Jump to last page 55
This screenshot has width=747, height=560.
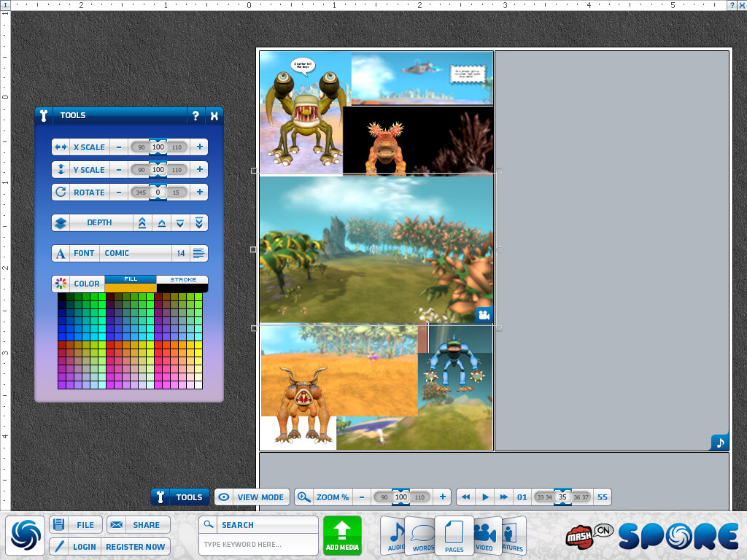point(602,497)
